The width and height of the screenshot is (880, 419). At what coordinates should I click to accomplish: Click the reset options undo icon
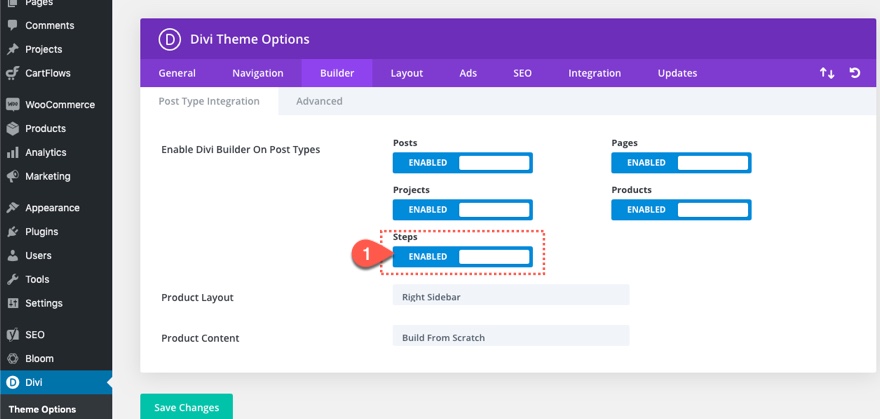click(x=855, y=73)
